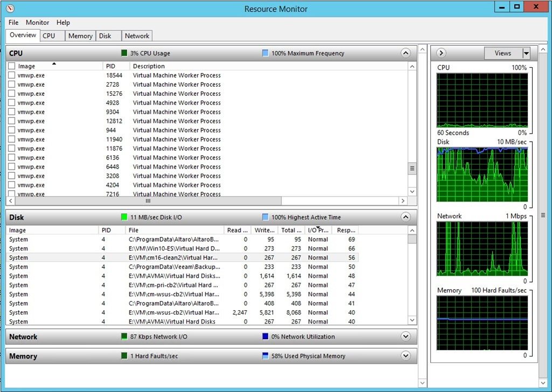Collapse the CPU section with its chevron

pyautogui.click(x=405, y=53)
